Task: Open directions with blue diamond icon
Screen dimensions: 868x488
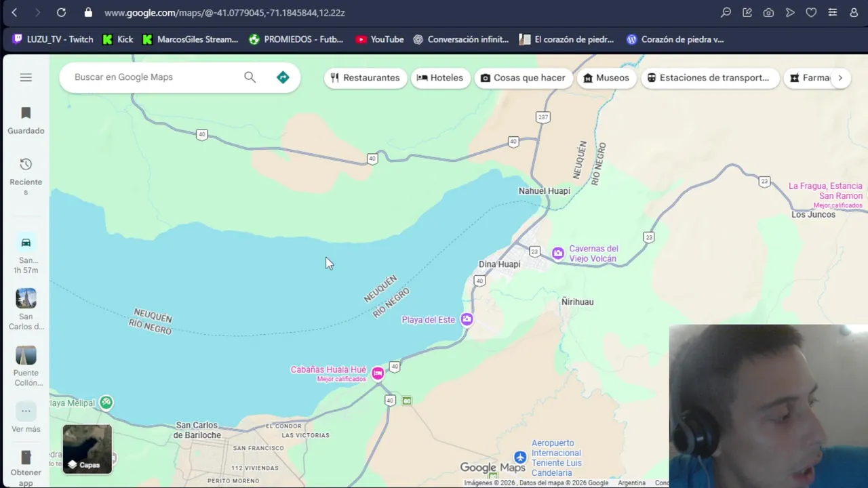Action: 283,77
